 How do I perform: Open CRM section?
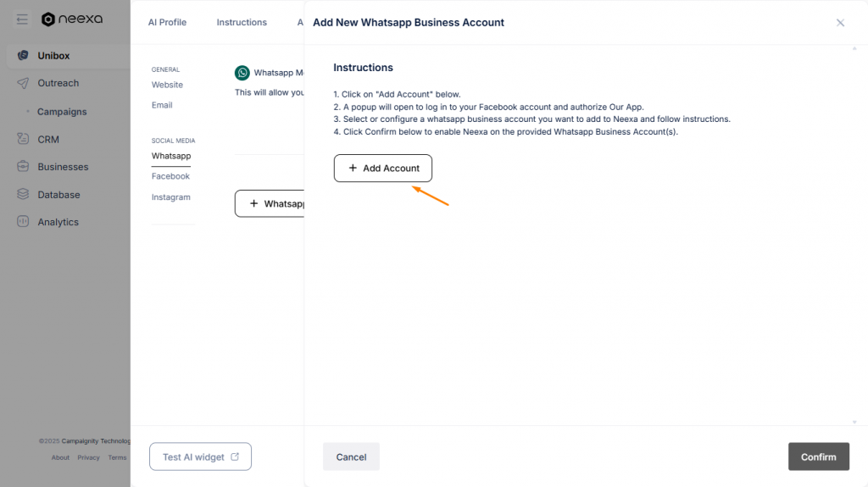point(48,140)
